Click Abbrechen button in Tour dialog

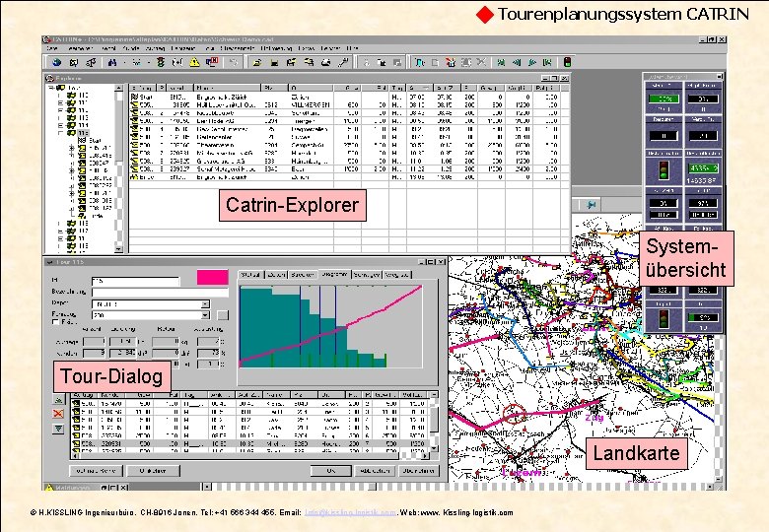pos(375,471)
